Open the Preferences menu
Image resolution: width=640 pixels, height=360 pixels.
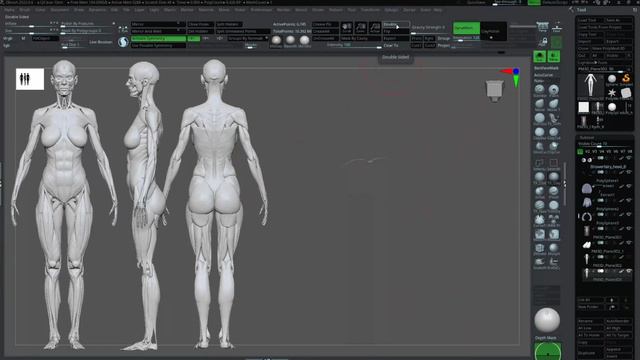pos(261,10)
